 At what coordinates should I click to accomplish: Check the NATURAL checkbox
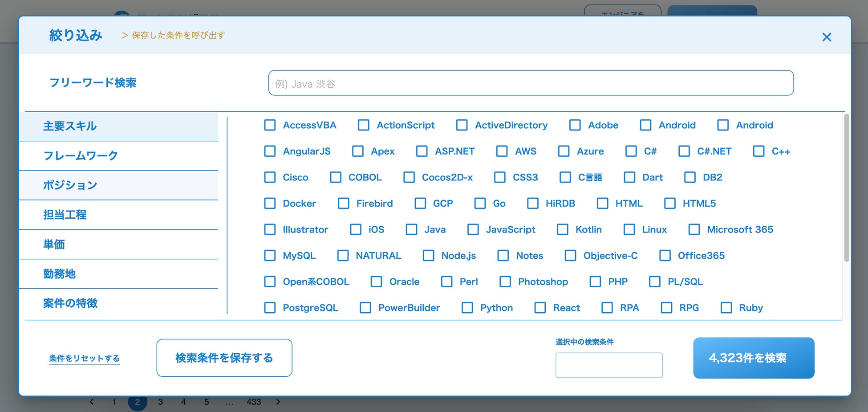click(x=343, y=256)
